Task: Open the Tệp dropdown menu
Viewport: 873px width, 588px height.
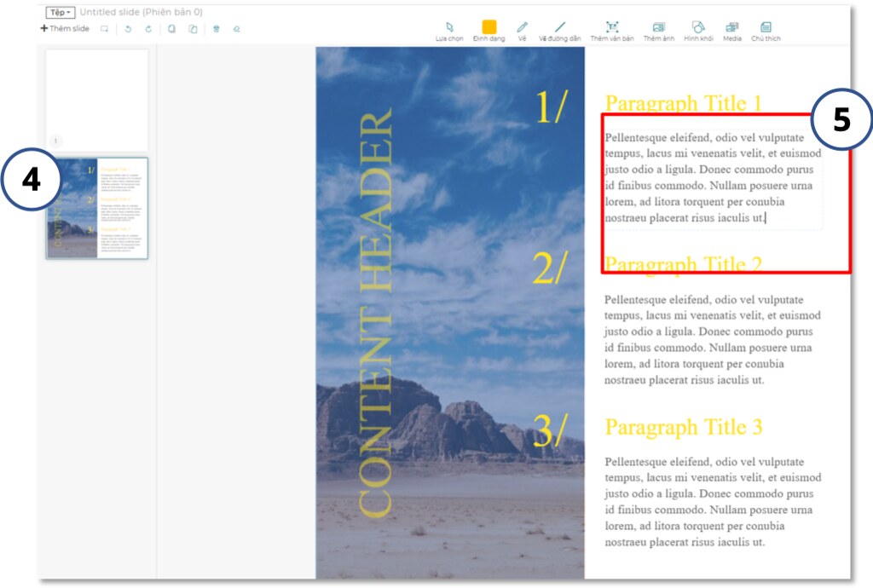Action: click(x=61, y=13)
